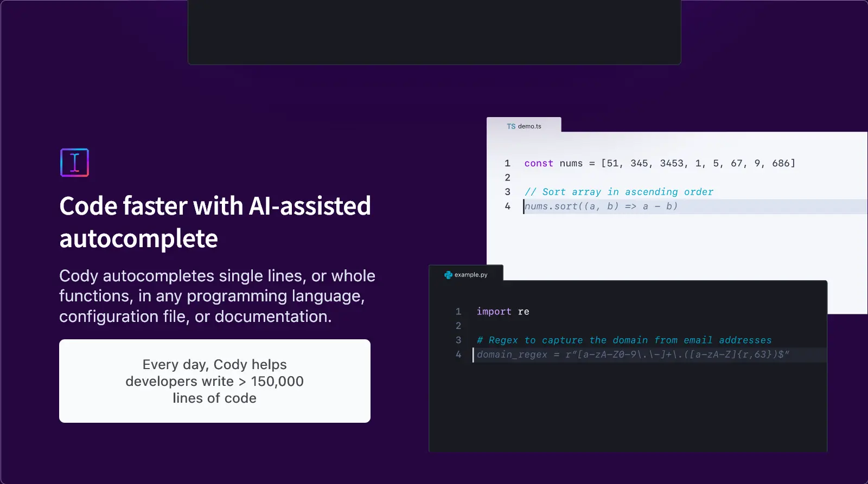Screen dimensions: 868x484
Task: Click the 'nums.sort((a, b) => a - b)' suggestion
Action: click(x=601, y=206)
